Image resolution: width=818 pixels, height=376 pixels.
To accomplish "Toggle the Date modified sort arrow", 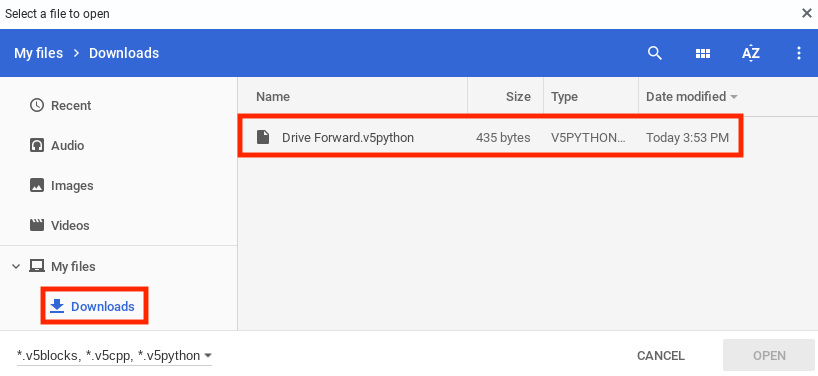I will (735, 97).
